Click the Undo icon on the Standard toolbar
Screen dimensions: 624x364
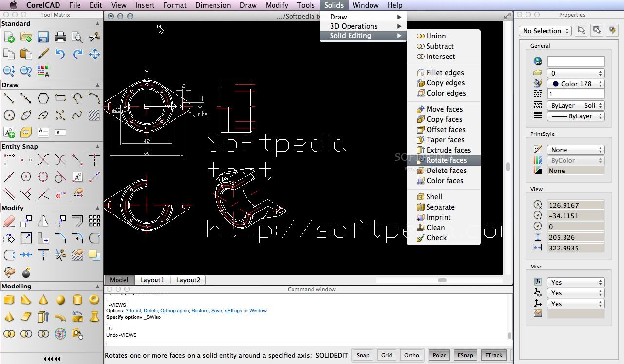(60, 55)
